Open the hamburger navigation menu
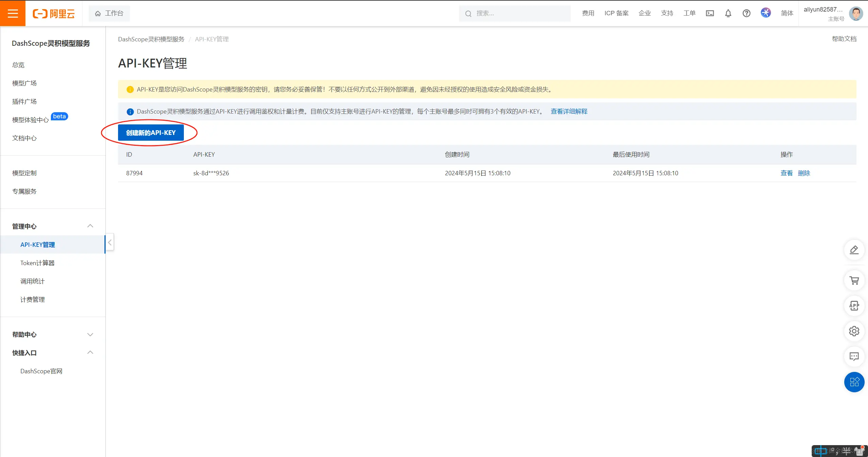Viewport: 868px width, 457px height. [x=13, y=13]
